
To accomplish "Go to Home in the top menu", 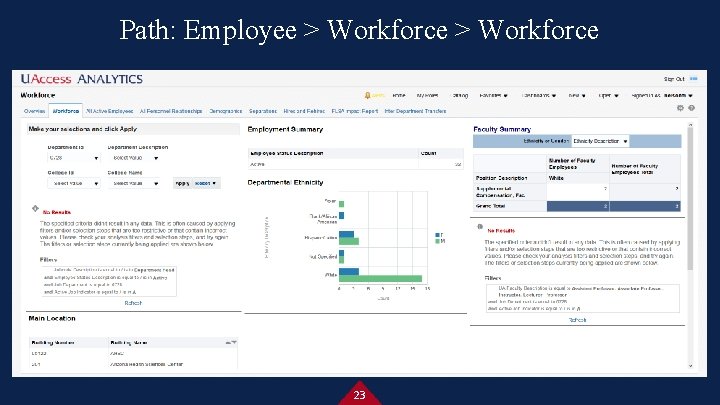I will 399,96.
